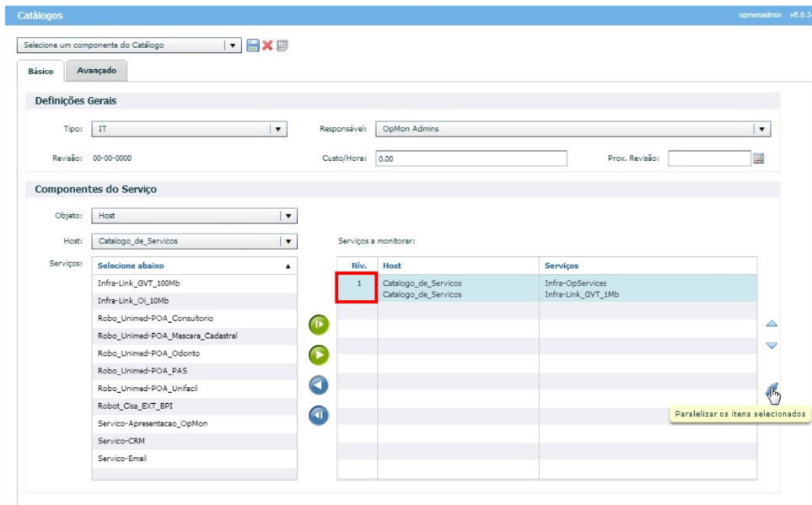Expand the Tipo dropdown showing IT

coord(278,129)
